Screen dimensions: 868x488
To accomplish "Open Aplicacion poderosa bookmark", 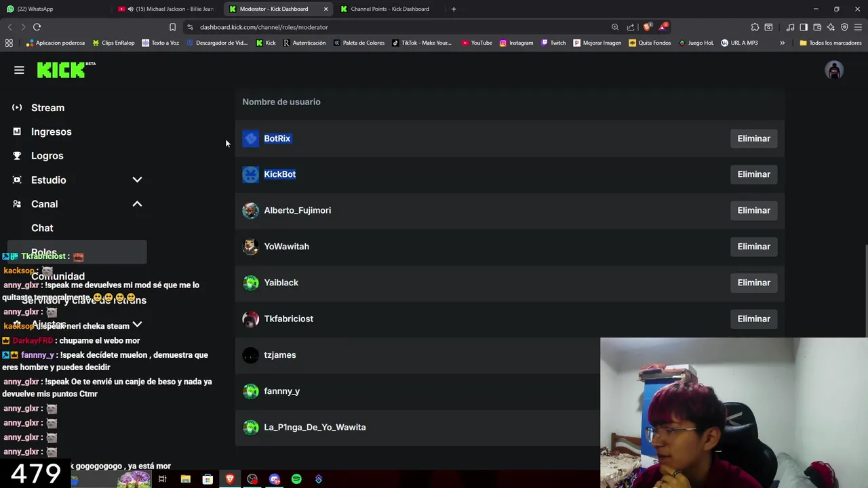I will tap(55, 43).
